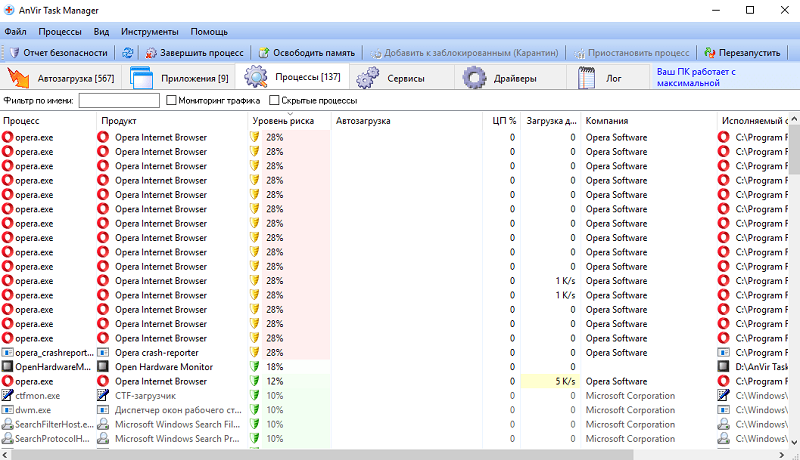
Task: Switch to the Приложения [9] tab
Action: pos(179,78)
